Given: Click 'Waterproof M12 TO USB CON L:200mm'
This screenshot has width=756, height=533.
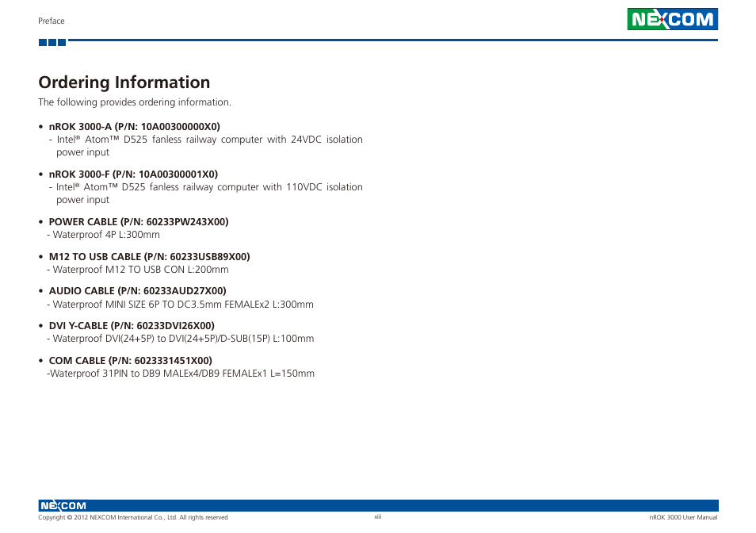Looking at the screenshot, I should [x=137, y=270].
